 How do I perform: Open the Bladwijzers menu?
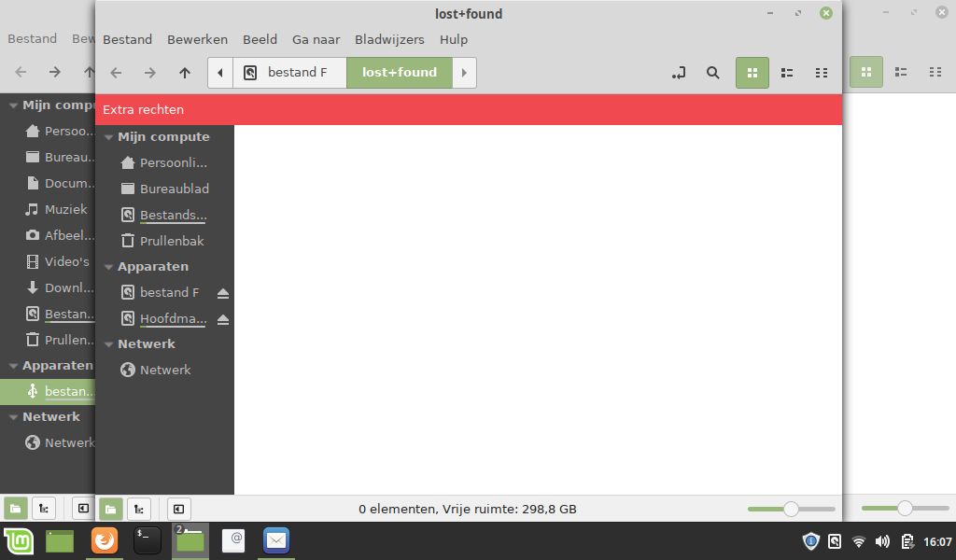point(389,39)
